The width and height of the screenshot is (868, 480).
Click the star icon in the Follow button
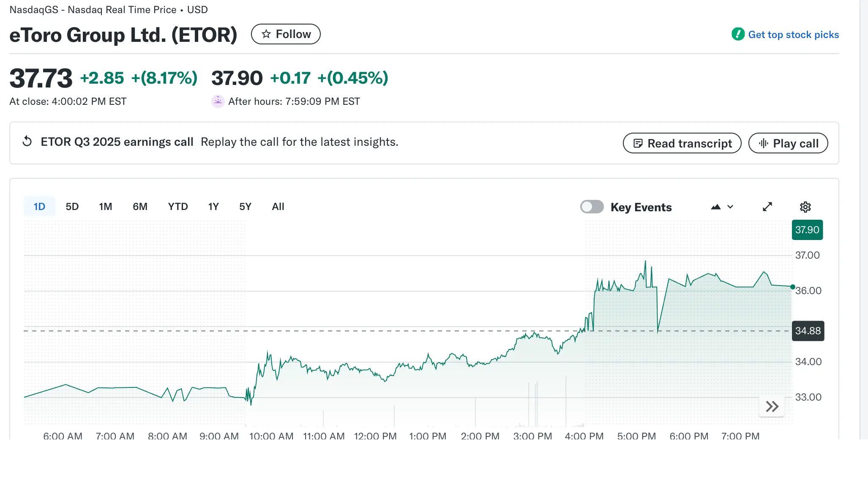[266, 34]
